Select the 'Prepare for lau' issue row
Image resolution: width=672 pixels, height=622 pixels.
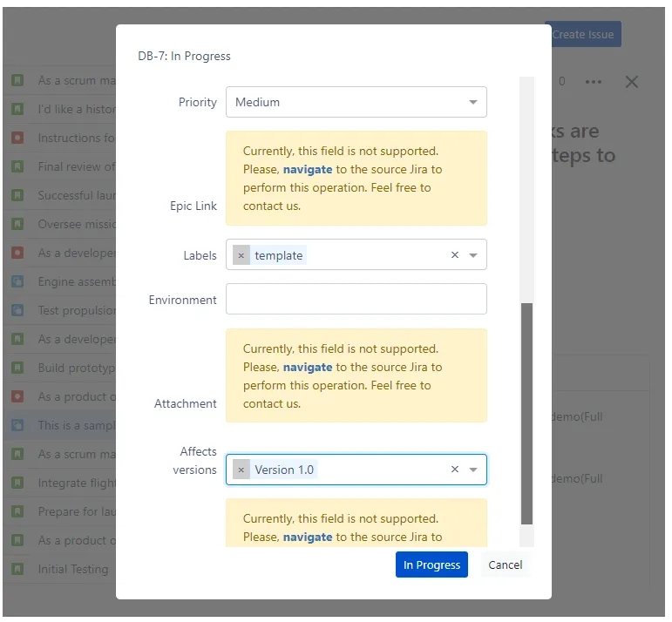pos(60,511)
